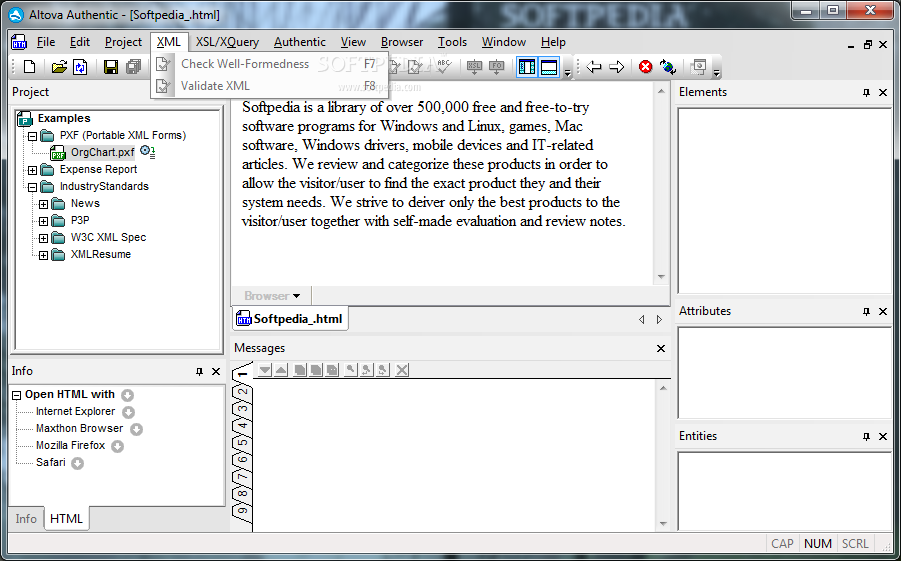The image size is (901, 561).
Task: Click the Reload document toolbar icon
Action: pos(79,67)
